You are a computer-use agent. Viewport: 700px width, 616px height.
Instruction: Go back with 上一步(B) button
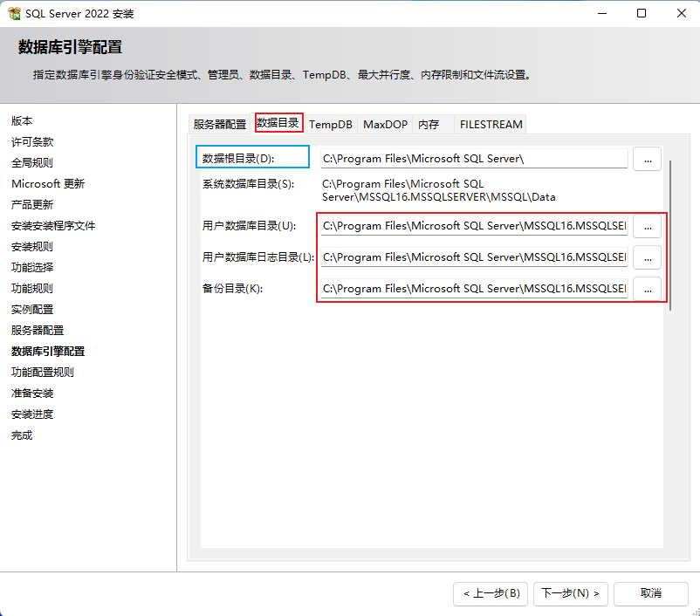tap(491, 593)
